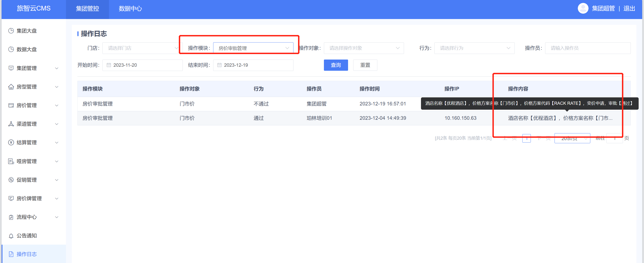The height and width of the screenshot is (263, 644).
Task: Click the 2023-12-19 16:57:01 time cell
Action: click(383, 104)
